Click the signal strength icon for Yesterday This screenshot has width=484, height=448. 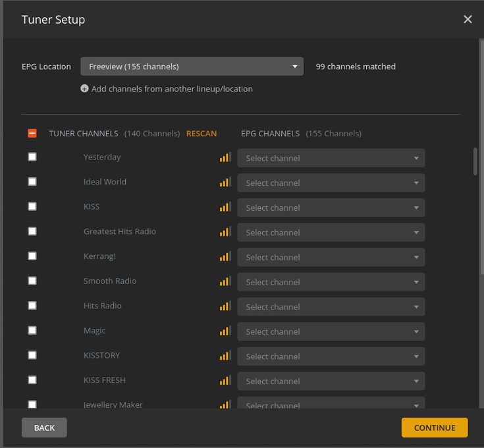pos(225,158)
